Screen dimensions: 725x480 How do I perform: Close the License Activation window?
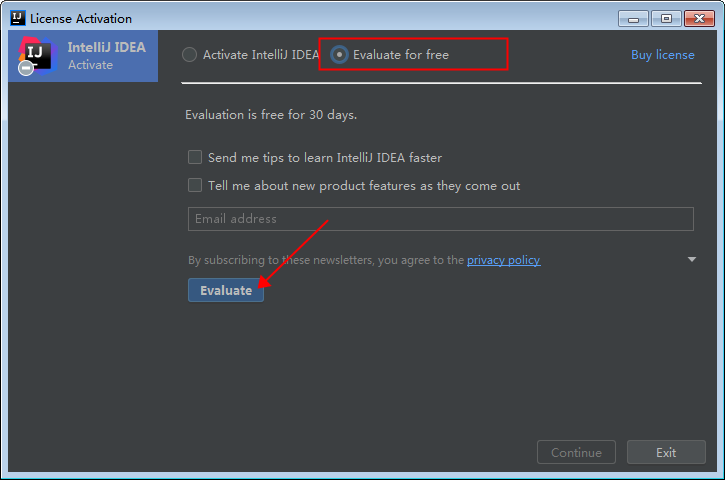pos(700,19)
